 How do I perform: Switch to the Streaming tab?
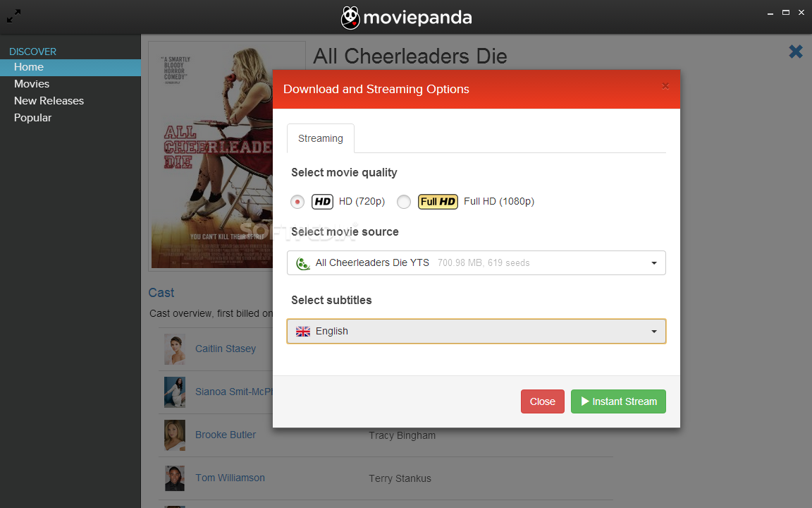tap(321, 138)
